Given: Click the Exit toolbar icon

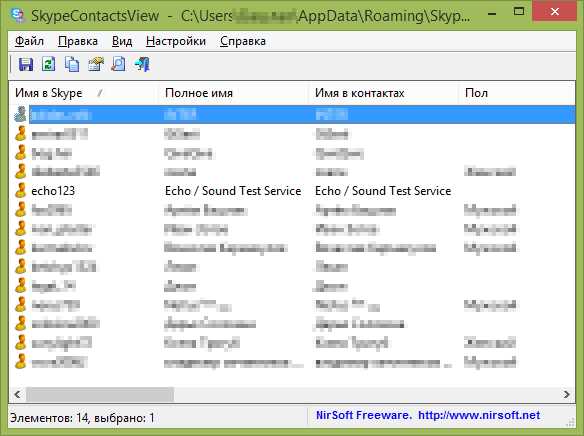Looking at the screenshot, I should pyautogui.click(x=142, y=64).
